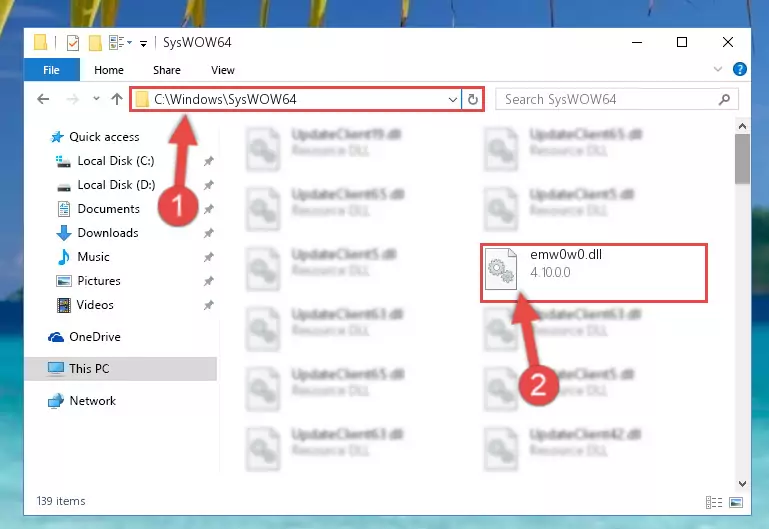Click the pin icon beside Pictures
769x529 pixels.
tap(209, 281)
